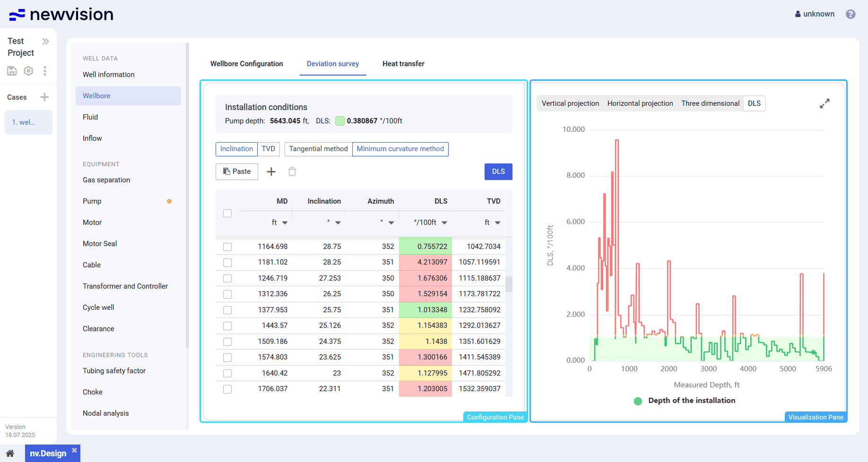Check the row with MD 1181.102
Viewport: 868px width, 462px height.
227,263
